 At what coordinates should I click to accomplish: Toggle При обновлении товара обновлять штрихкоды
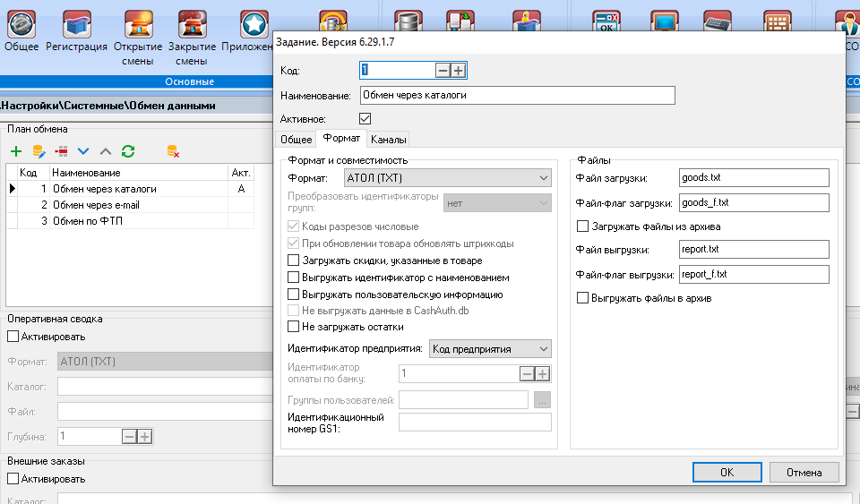pos(294,243)
